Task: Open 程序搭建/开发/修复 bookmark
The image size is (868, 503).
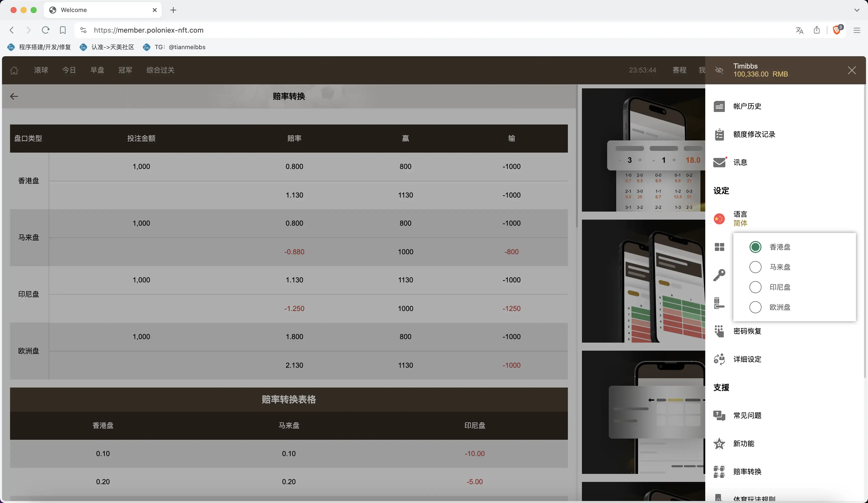Action: (39, 47)
